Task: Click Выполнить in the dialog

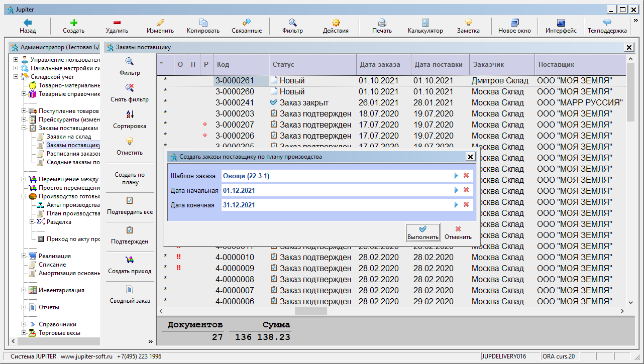Action: coord(423,232)
